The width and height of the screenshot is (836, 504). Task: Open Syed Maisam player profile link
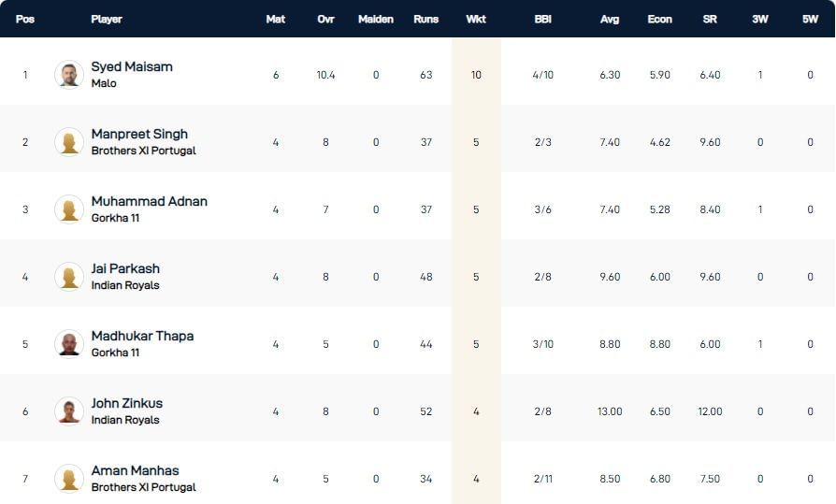pos(132,67)
